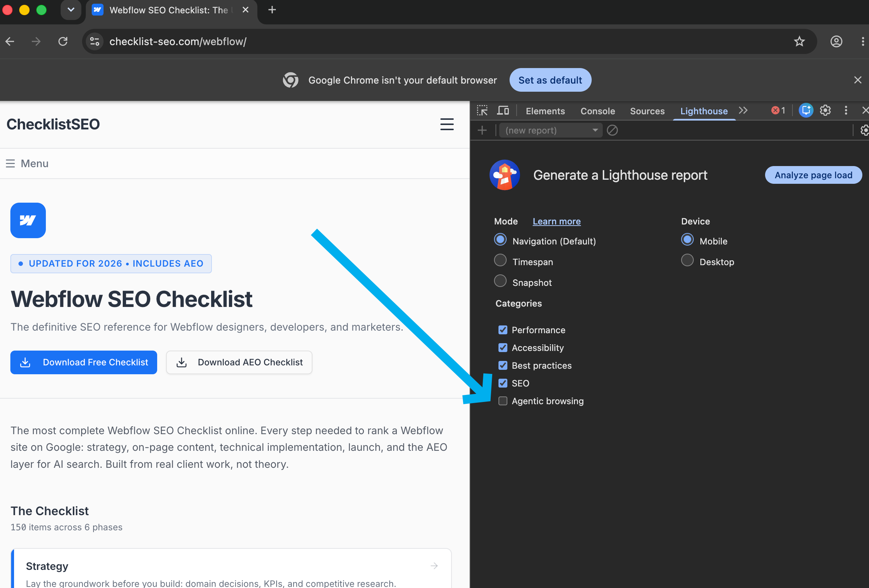Go back to the previous page
869x588 pixels.
coord(10,41)
